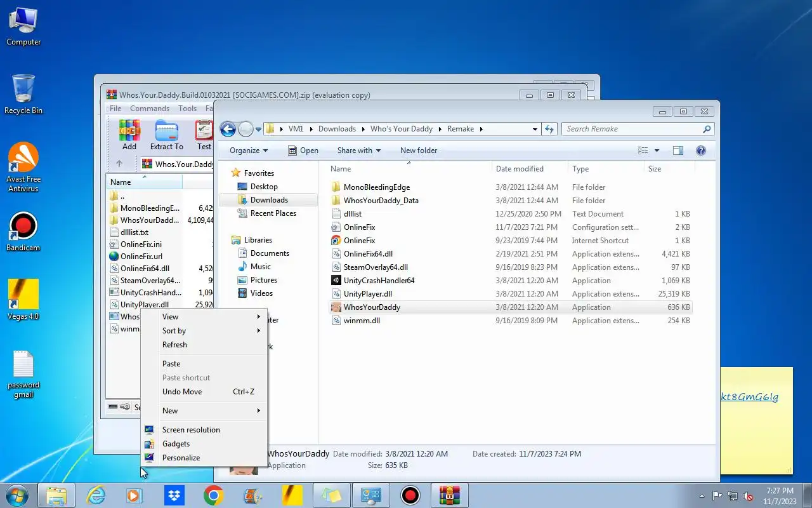Select Desktop under Favorites

pyautogui.click(x=264, y=187)
